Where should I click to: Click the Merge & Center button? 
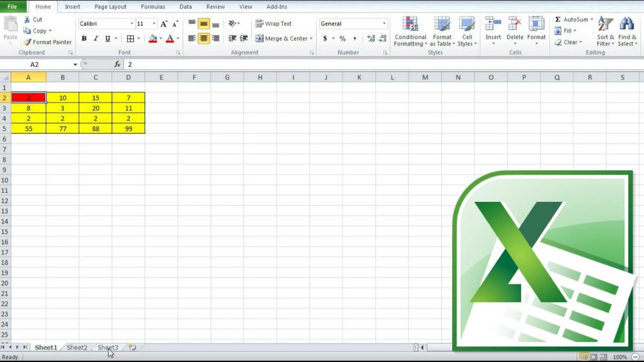point(281,39)
